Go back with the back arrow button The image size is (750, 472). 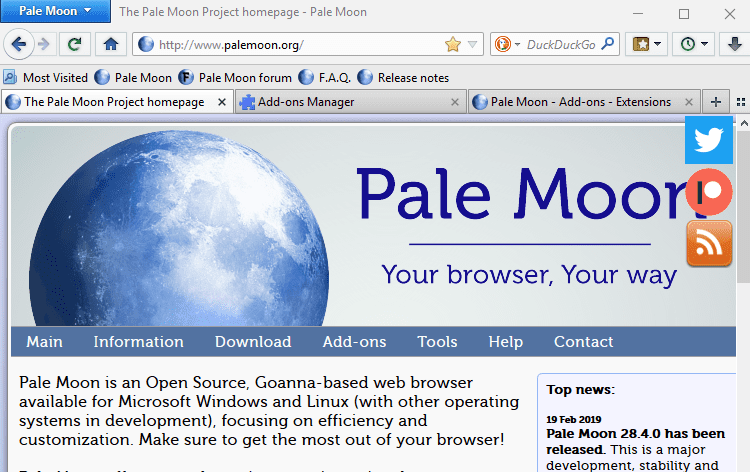tap(19, 44)
